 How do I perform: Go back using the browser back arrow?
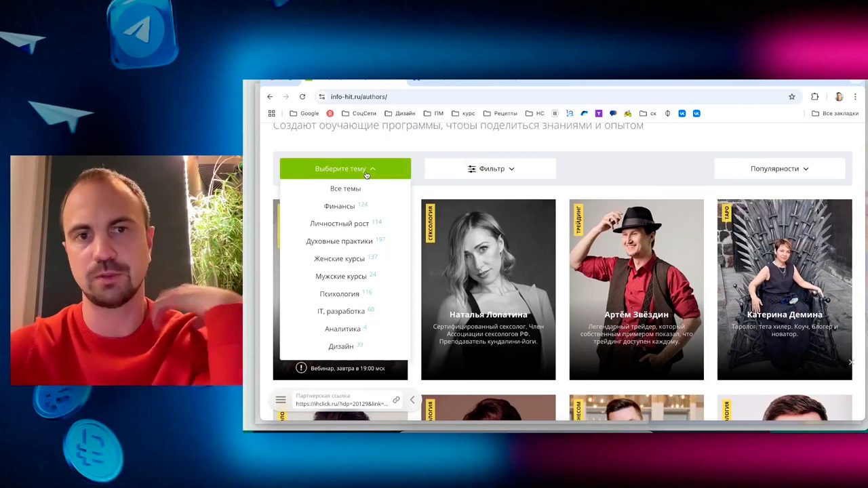click(270, 97)
